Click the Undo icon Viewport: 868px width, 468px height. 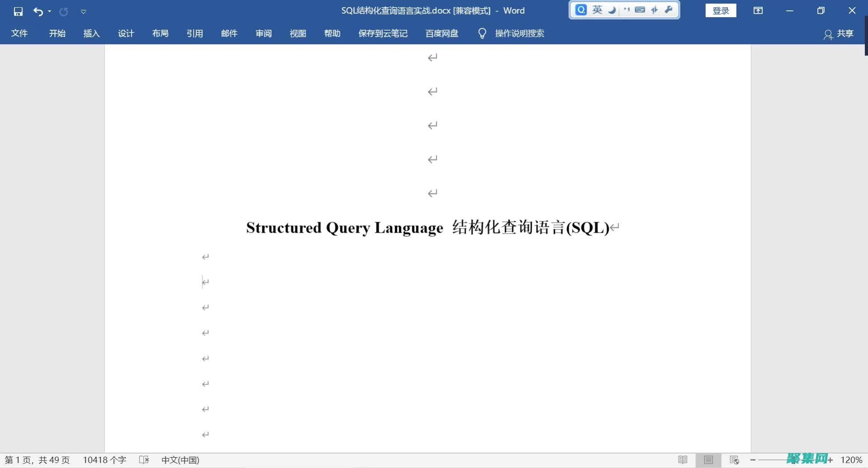tap(38, 11)
